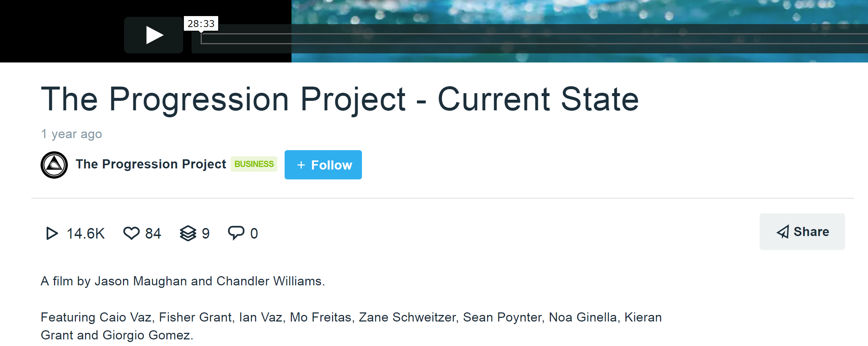The image size is (868, 346).
Task: Click the paper plane share icon
Action: tap(783, 232)
